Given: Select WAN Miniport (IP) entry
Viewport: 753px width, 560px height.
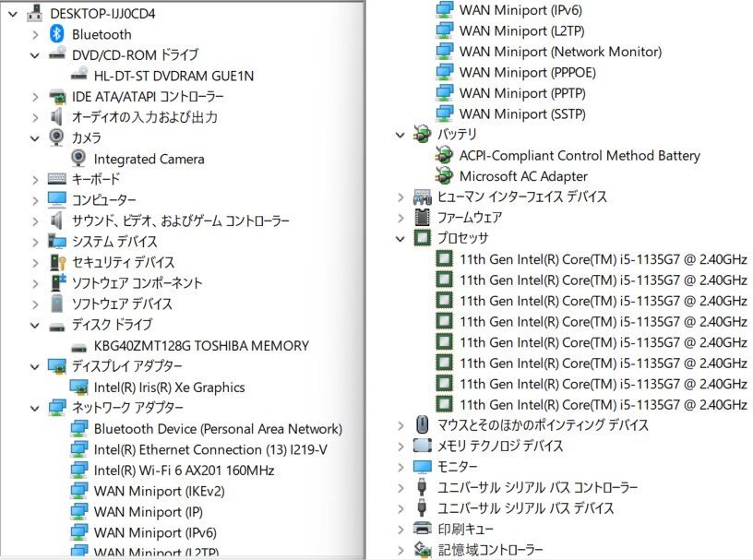Looking at the screenshot, I should pos(148,511).
